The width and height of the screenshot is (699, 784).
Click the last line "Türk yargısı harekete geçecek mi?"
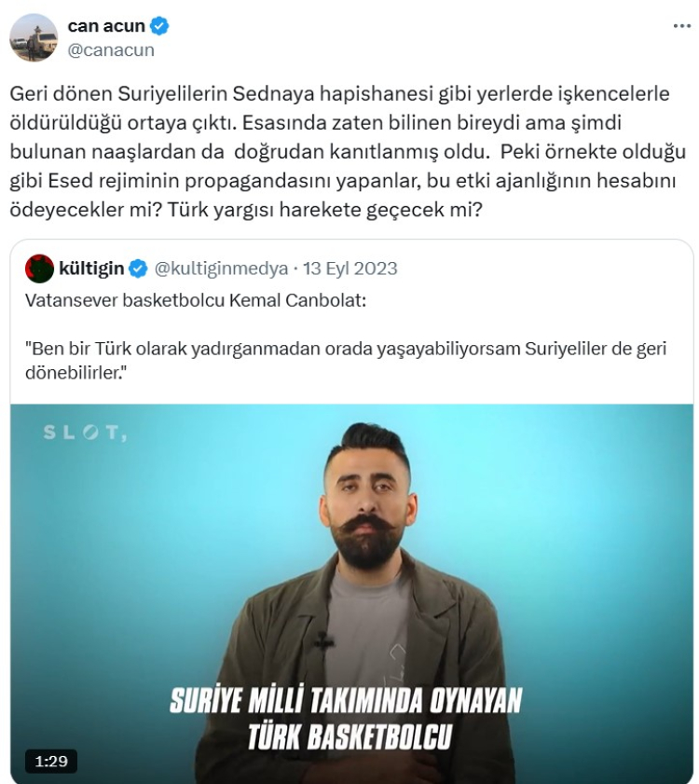tap(324, 210)
